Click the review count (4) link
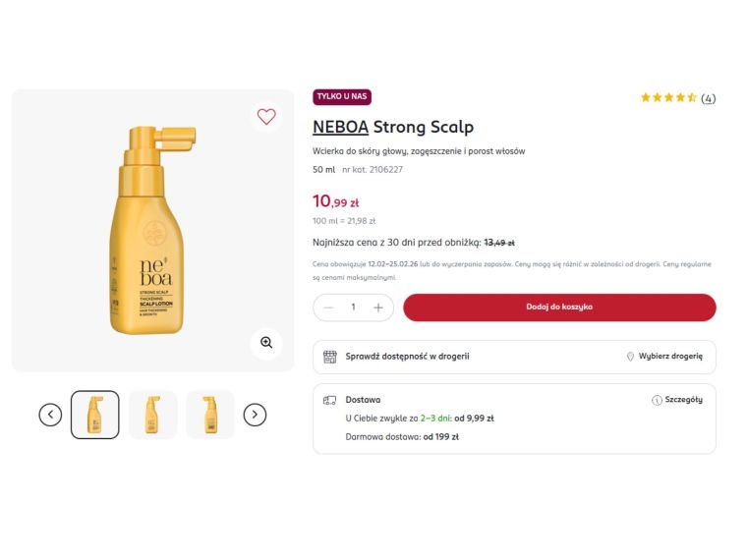 708,98
